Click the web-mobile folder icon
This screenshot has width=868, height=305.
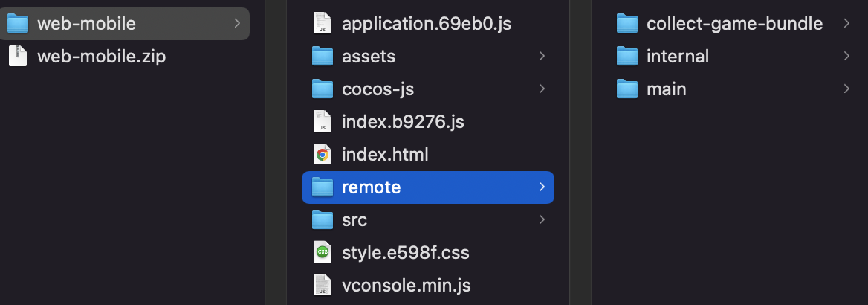click(18, 24)
